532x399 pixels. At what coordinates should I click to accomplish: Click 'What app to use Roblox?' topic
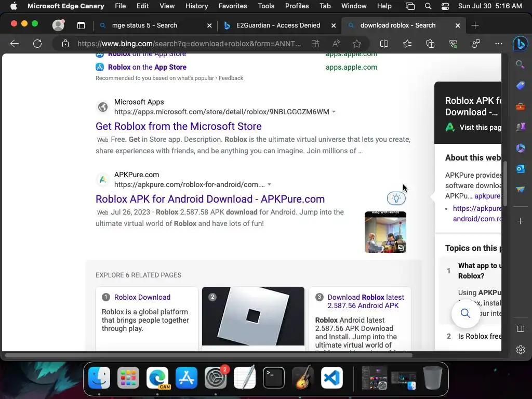point(480,271)
